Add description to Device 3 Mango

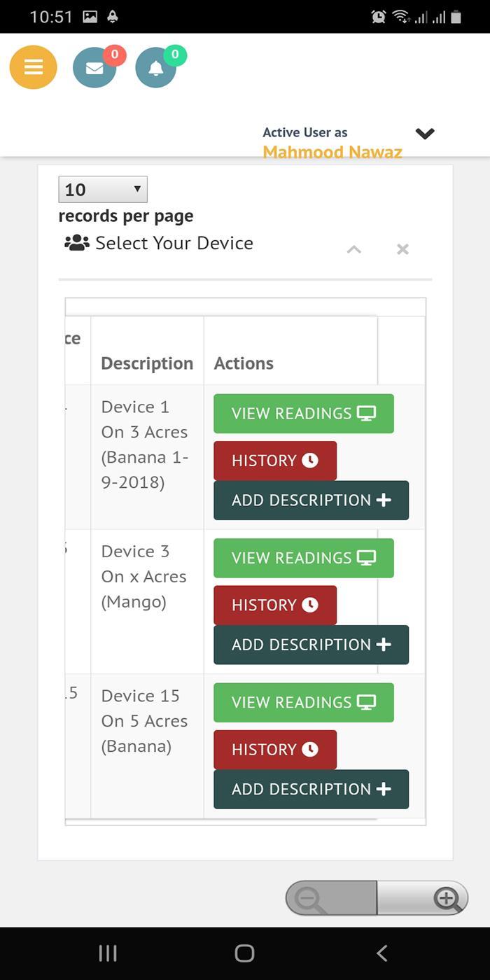click(x=311, y=645)
